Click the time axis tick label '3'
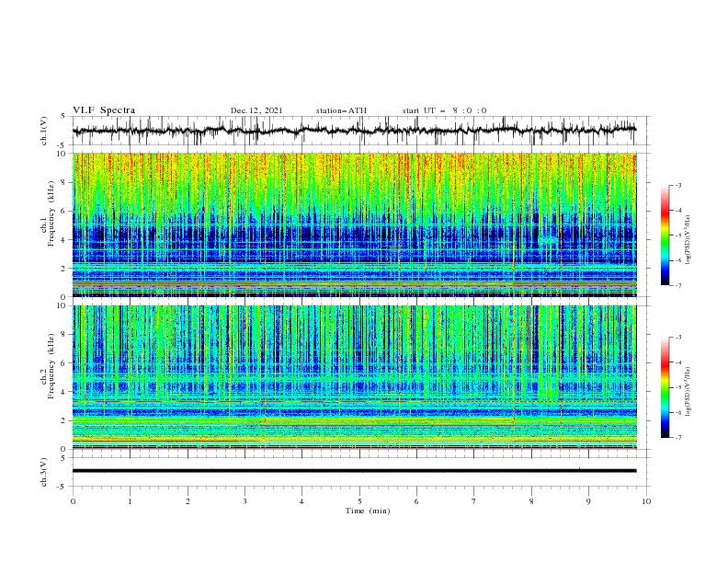 pos(245,501)
